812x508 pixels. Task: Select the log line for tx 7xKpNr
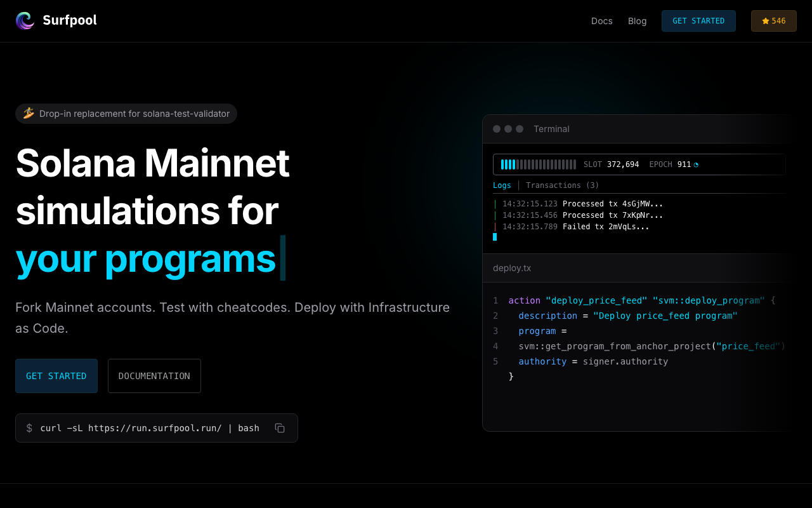pyautogui.click(x=579, y=215)
